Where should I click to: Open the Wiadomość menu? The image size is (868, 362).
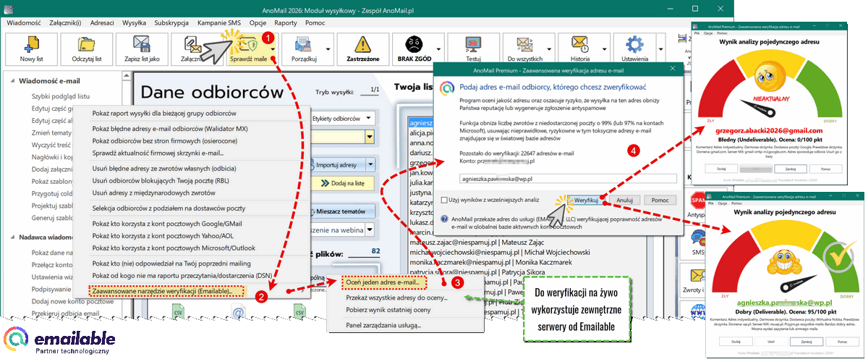click(23, 22)
